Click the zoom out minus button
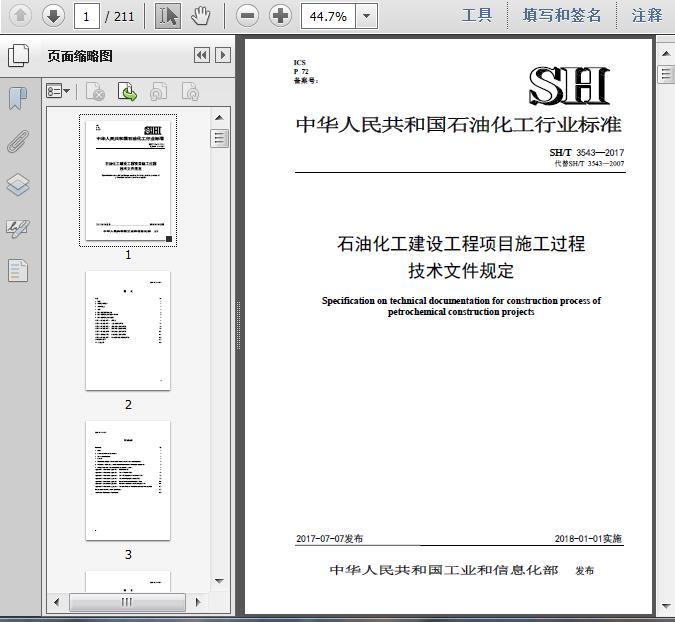The width and height of the screenshot is (675, 622). pos(248,15)
